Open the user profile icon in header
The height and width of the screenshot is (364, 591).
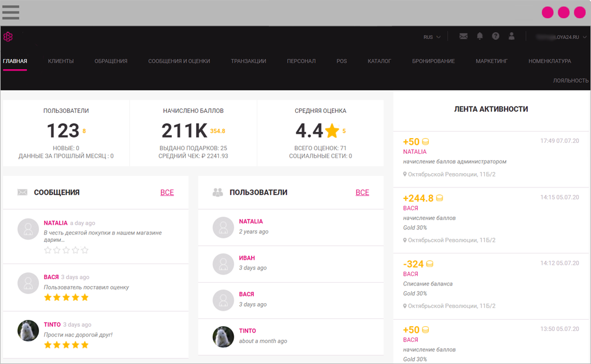tap(511, 36)
